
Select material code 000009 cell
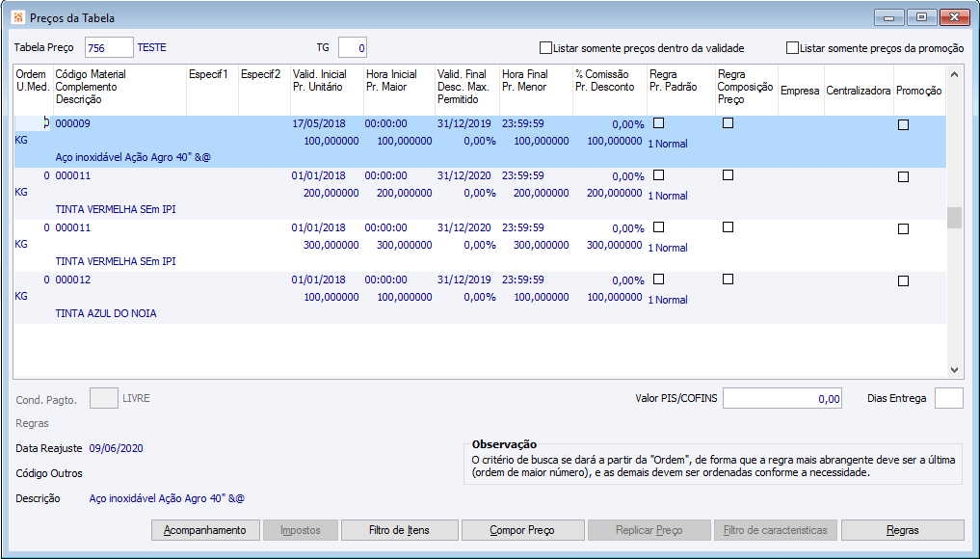point(73,123)
